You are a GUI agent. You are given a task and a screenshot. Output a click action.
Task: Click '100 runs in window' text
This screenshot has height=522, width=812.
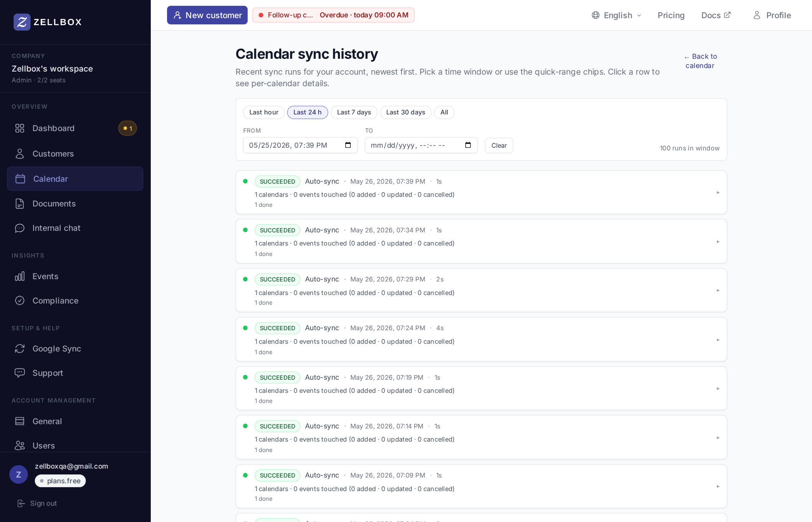coord(689,148)
